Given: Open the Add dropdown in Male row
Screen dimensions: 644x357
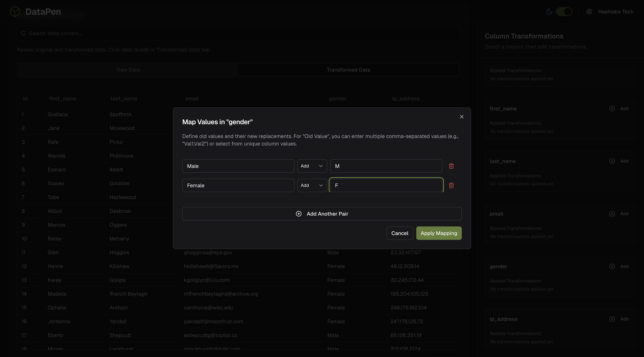Looking at the screenshot, I should click(x=312, y=166).
